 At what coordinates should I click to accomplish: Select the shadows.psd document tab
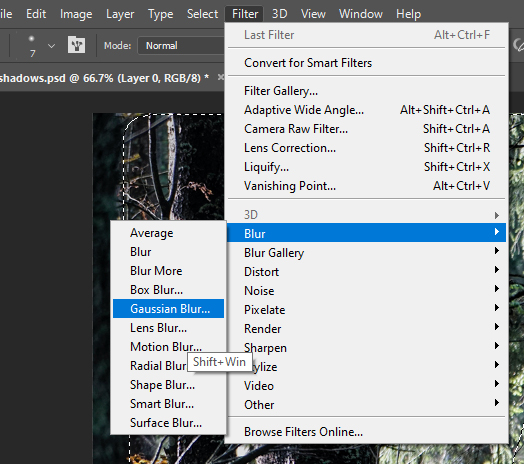coord(104,78)
